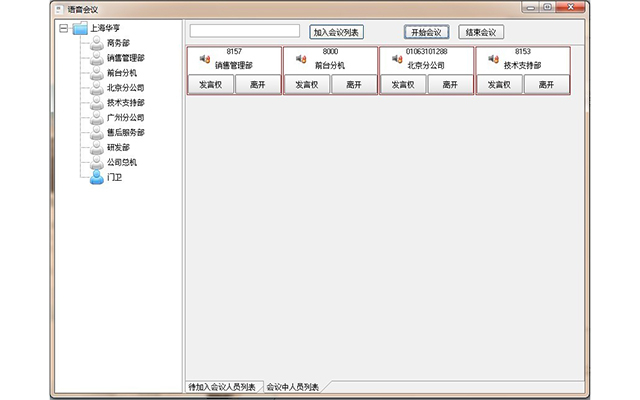Viewport: 640px width, 400px height.
Task: Click the 上海华亨 folder icon
Action: [80, 29]
